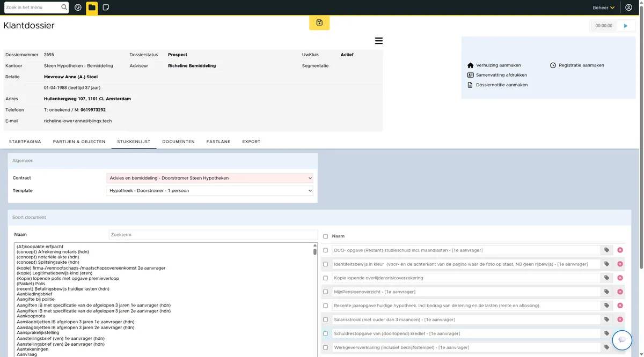644x357 pixels.
Task: Remove the Salarisstrook row with red icon
Action: pos(620,319)
